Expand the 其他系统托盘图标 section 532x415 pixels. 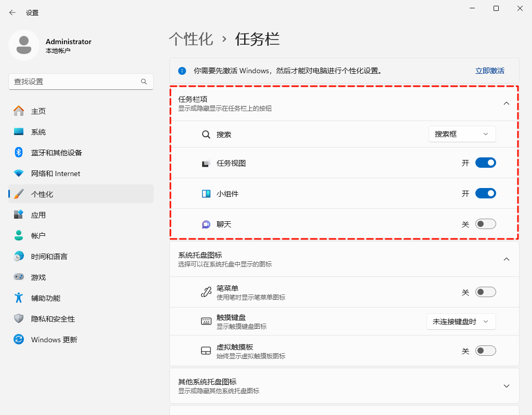506,385
